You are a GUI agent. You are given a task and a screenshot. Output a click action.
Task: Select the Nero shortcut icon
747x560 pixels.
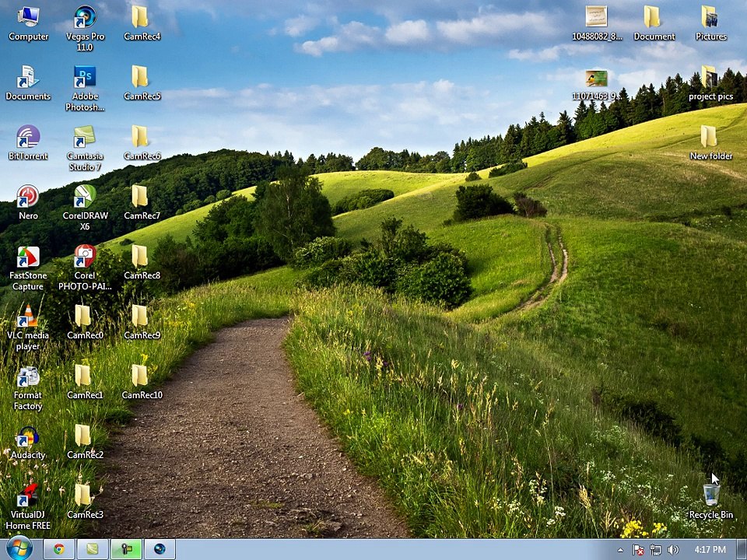pos(28,203)
